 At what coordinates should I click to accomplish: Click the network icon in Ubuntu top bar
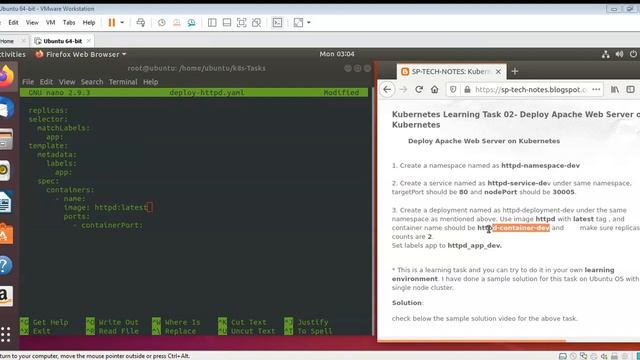606,54
